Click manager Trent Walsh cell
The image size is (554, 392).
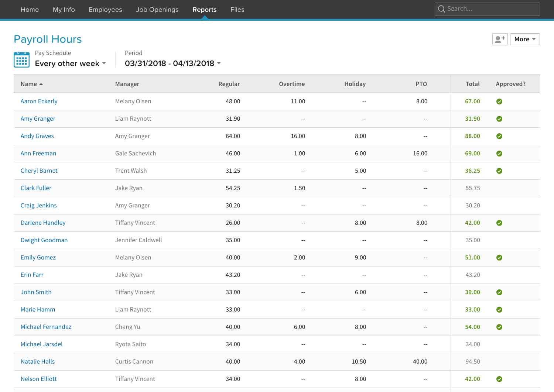click(131, 171)
